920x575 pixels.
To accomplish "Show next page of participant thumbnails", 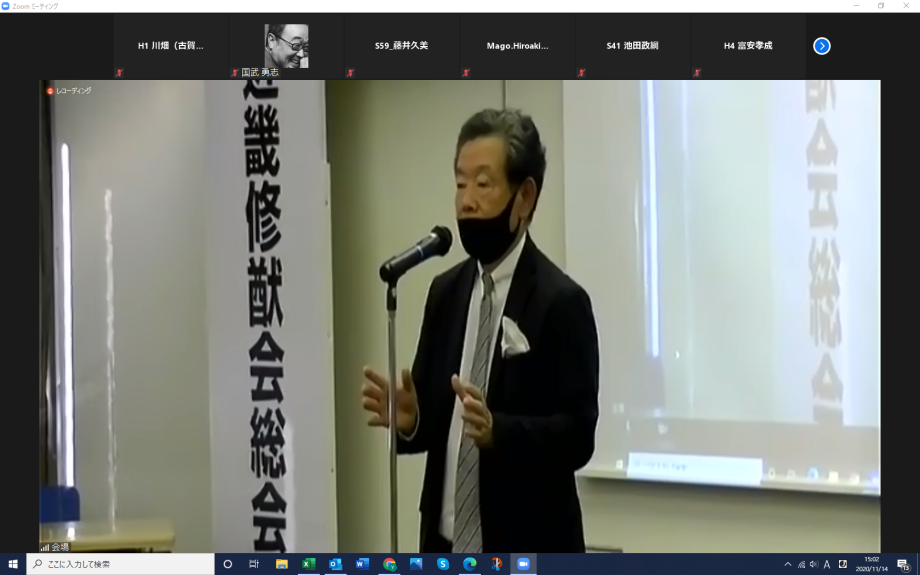I will click(821, 46).
